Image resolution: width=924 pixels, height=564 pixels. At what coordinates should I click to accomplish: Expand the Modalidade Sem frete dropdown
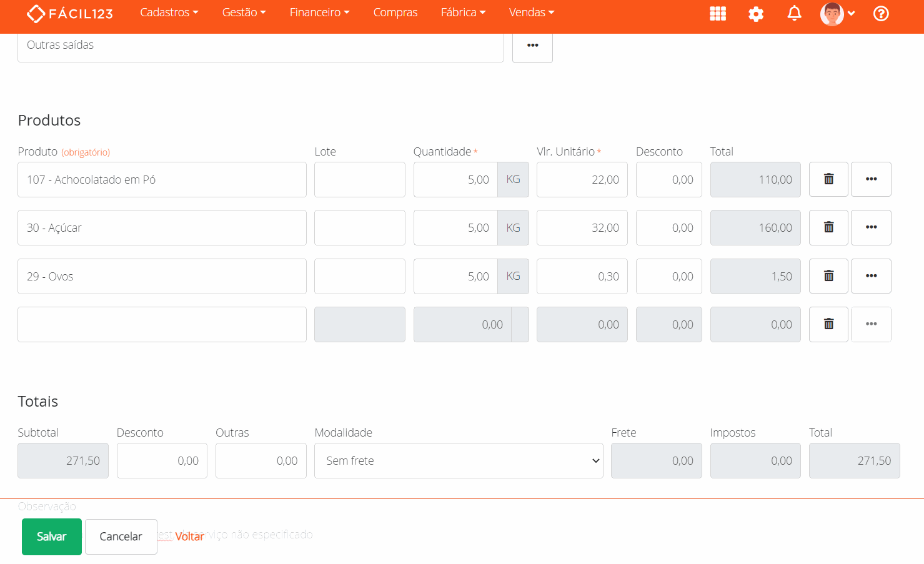coord(459,461)
